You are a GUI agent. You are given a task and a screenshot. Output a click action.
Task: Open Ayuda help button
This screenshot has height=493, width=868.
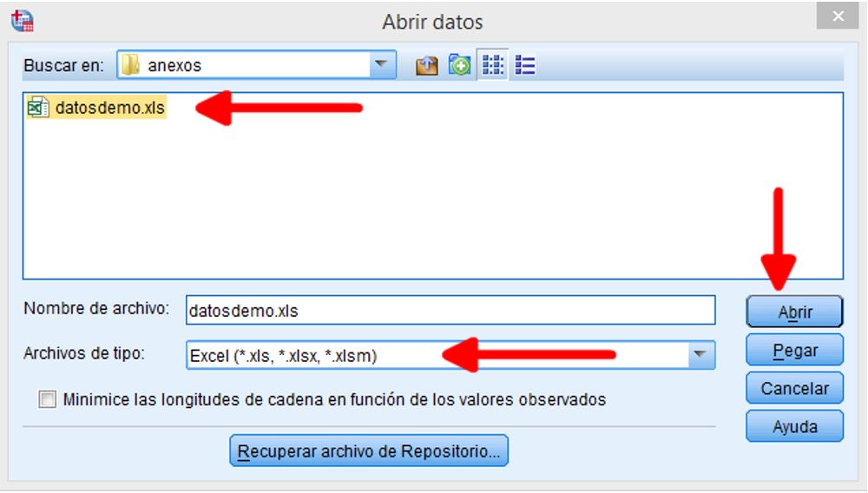pyautogui.click(x=795, y=427)
